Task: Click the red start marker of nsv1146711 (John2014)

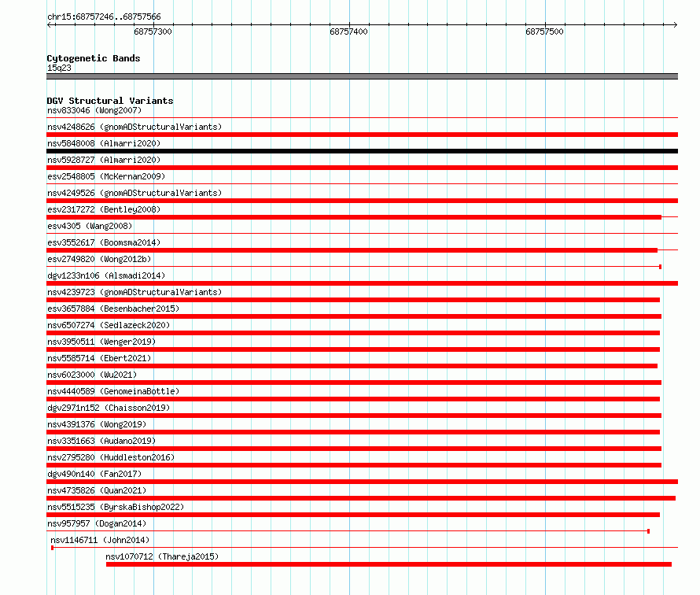Action: [52, 548]
